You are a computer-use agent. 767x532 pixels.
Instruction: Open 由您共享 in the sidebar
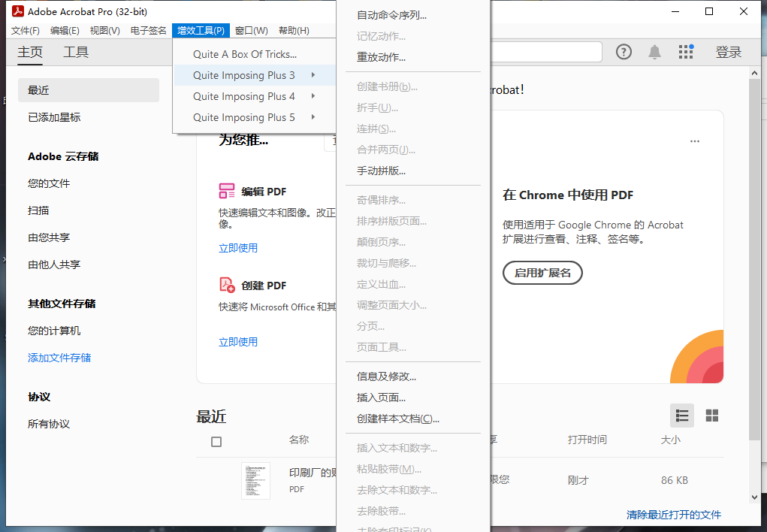pos(48,237)
